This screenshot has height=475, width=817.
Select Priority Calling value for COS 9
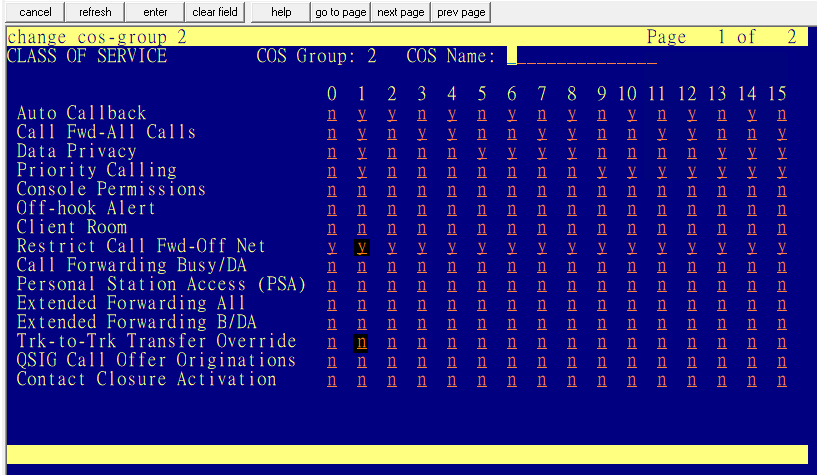coord(602,171)
